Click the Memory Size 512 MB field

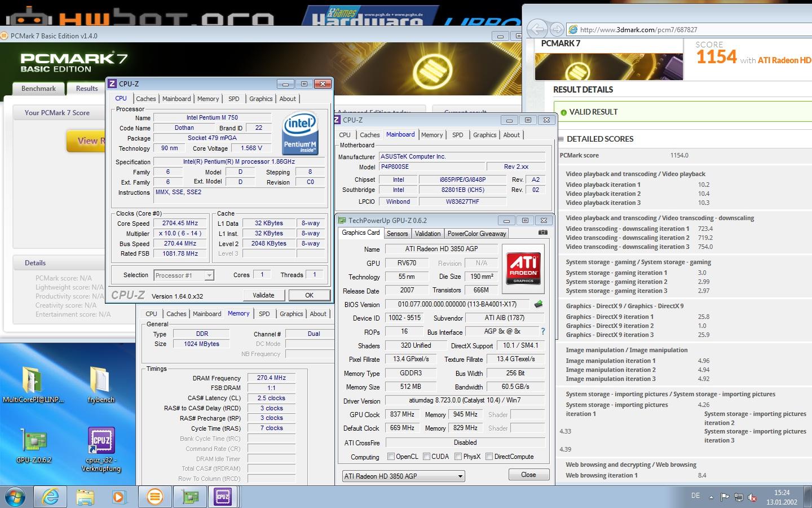411,387
